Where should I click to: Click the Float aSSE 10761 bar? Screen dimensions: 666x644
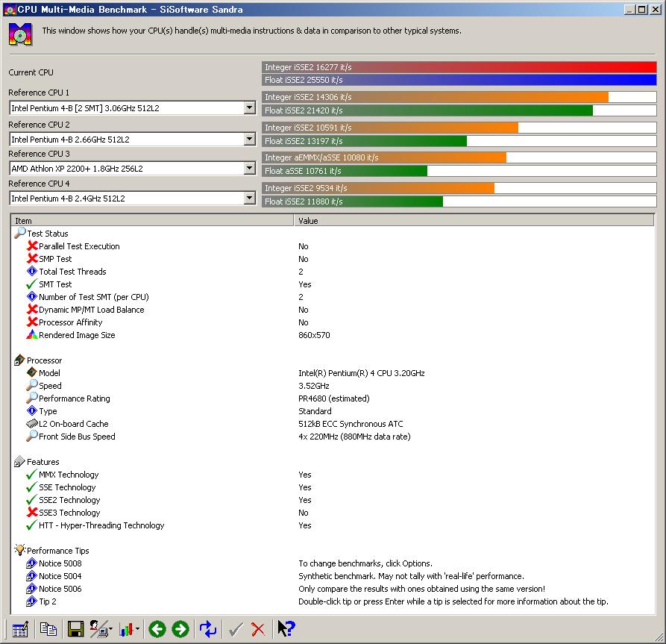point(345,170)
